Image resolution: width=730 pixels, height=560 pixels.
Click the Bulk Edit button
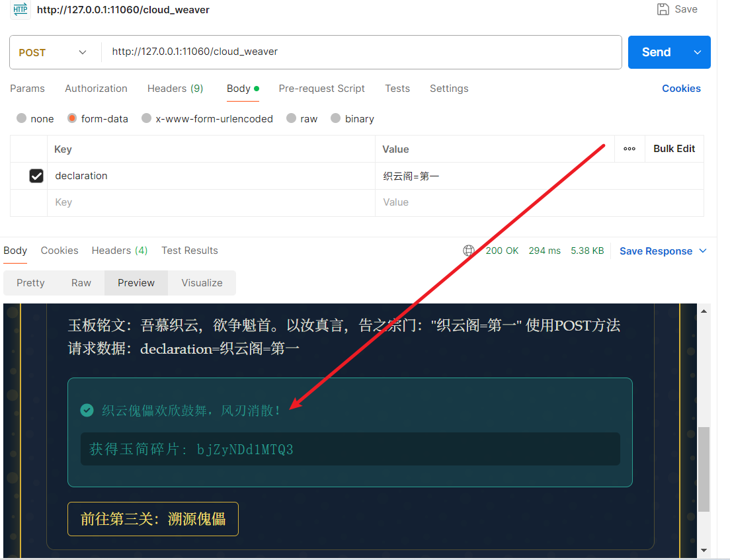[x=674, y=149]
